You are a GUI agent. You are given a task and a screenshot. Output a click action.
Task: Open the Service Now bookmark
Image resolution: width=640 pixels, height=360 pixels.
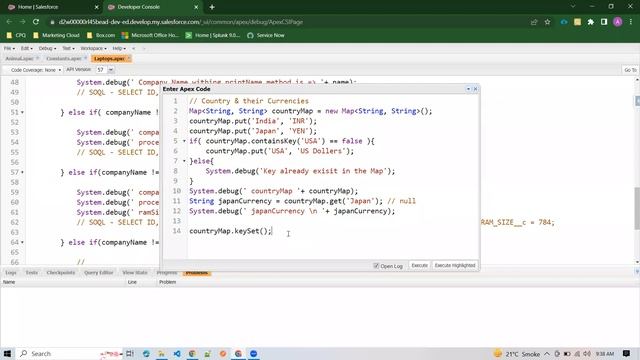(266, 36)
